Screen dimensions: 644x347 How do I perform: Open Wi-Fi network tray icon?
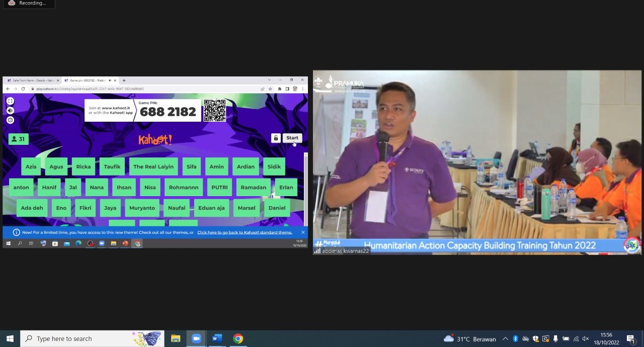coord(576,339)
